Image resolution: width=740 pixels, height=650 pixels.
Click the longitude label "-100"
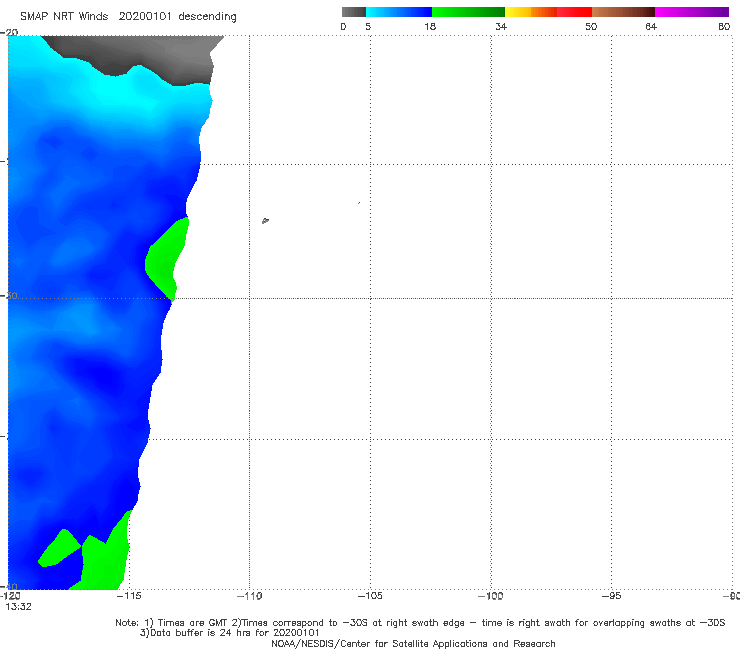491,596
